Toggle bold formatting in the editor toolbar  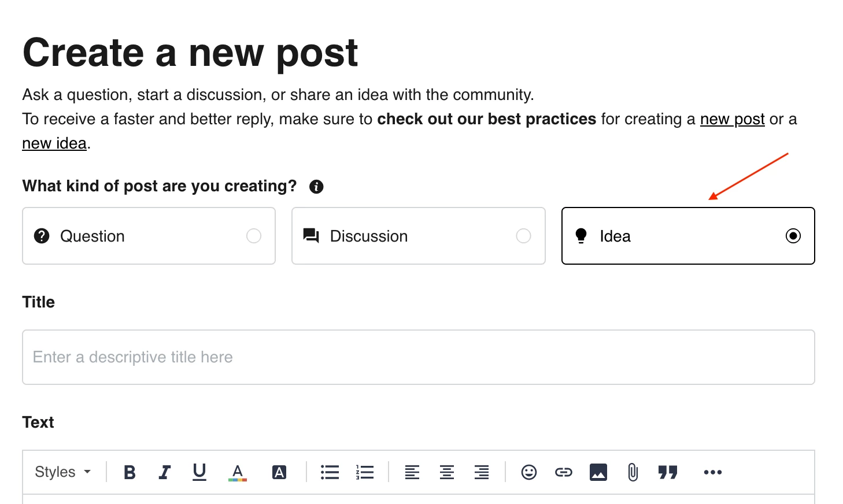pyautogui.click(x=130, y=472)
